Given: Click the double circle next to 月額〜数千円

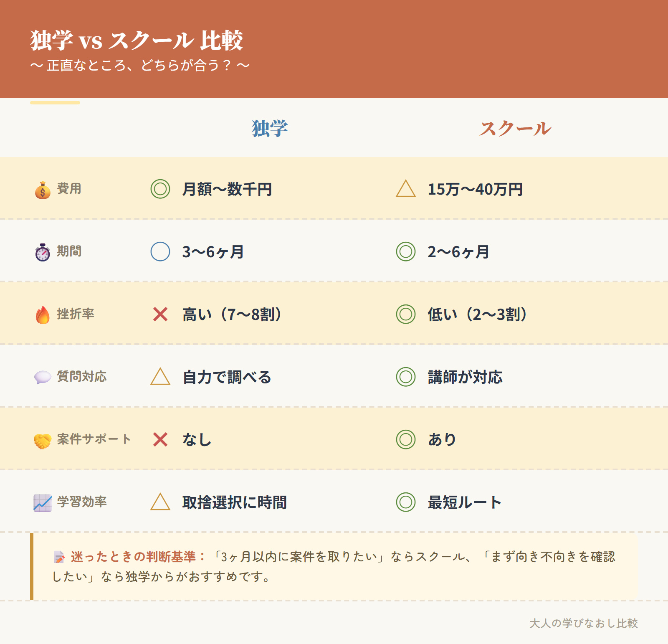Looking at the screenshot, I should 160,189.
